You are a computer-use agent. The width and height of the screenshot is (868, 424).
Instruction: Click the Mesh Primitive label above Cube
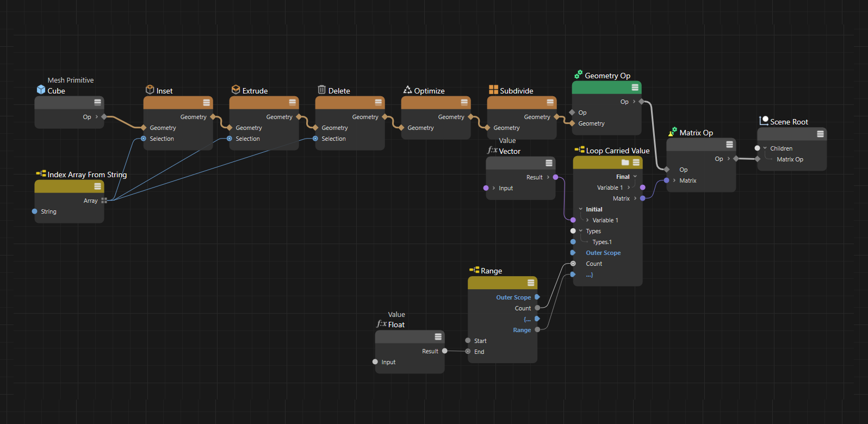coord(71,80)
